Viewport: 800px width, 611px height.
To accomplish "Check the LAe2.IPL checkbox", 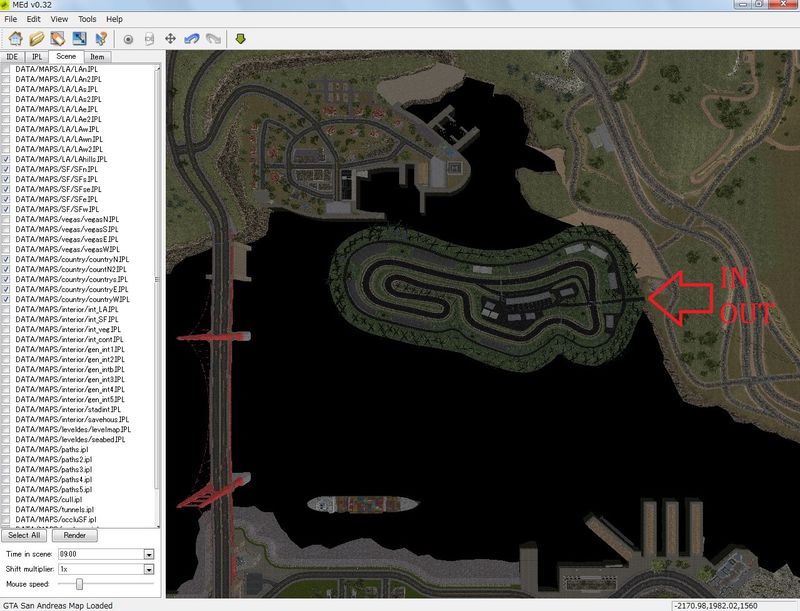I will point(6,119).
